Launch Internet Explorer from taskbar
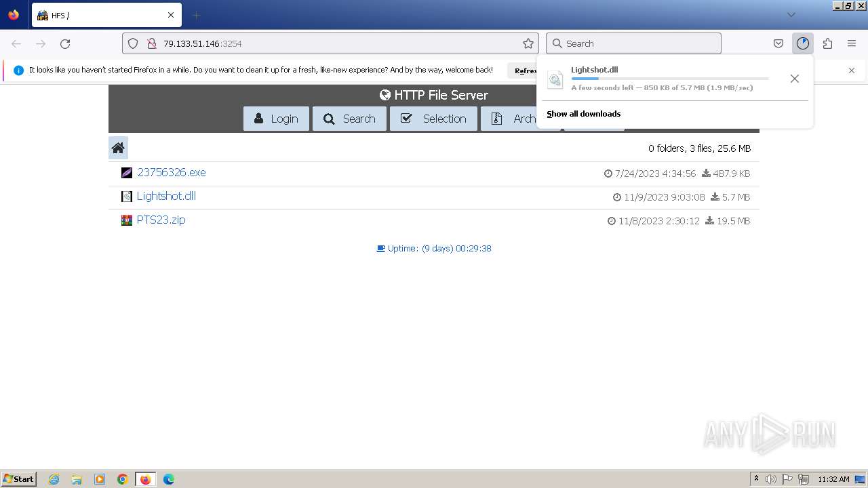 tap(54, 479)
